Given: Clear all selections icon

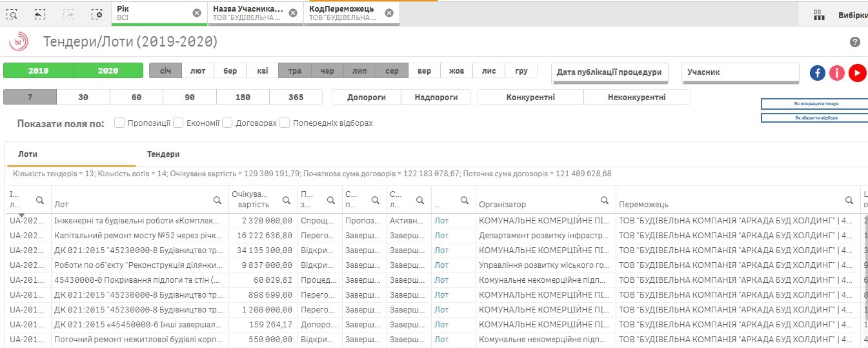Looking at the screenshot, I should pos(96,14).
